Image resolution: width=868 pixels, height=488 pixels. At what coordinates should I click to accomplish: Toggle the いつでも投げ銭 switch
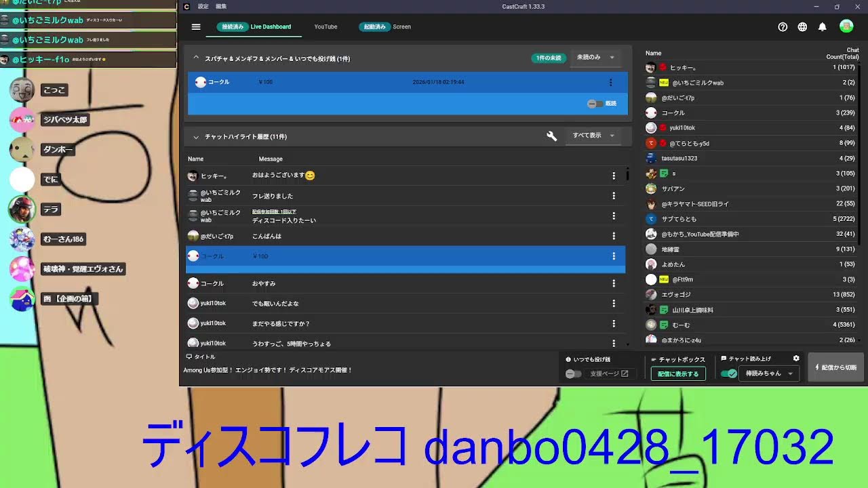tap(574, 373)
